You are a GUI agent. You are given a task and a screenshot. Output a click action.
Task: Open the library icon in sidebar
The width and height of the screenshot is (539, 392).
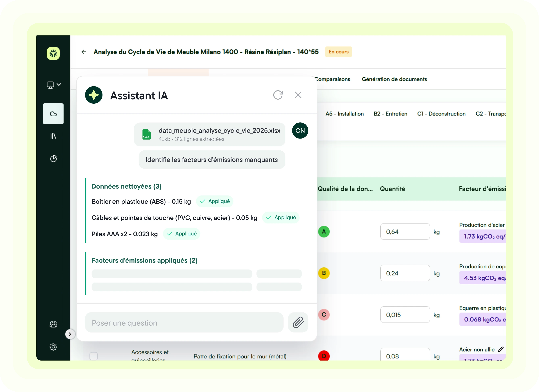coord(53,136)
